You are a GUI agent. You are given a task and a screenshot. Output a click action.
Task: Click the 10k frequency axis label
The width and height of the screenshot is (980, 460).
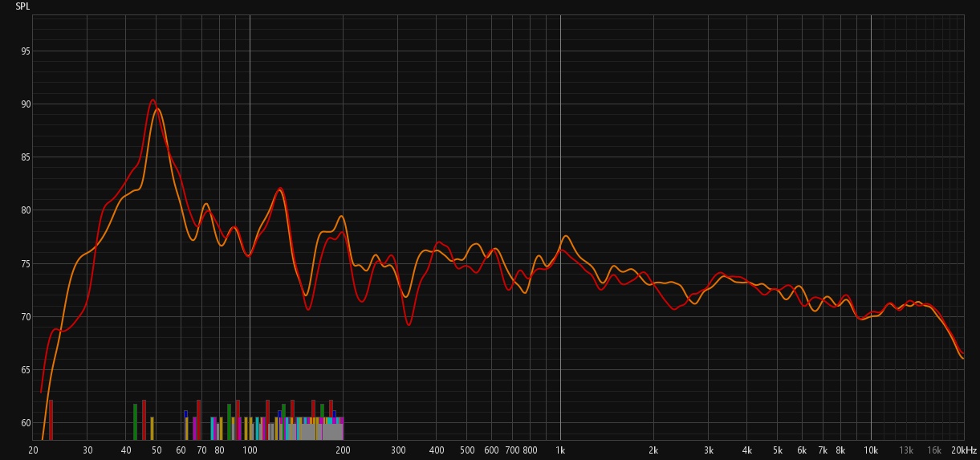pos(871,451)
